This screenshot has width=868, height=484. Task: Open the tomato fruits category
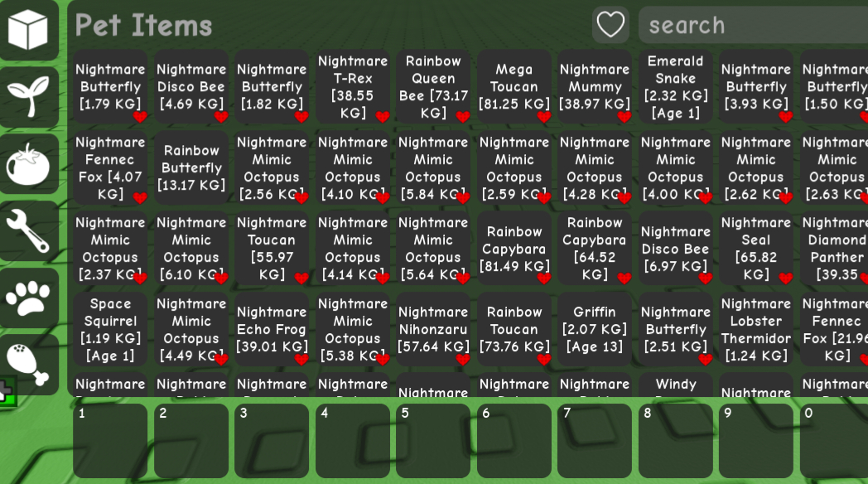(x=29, y=164)
